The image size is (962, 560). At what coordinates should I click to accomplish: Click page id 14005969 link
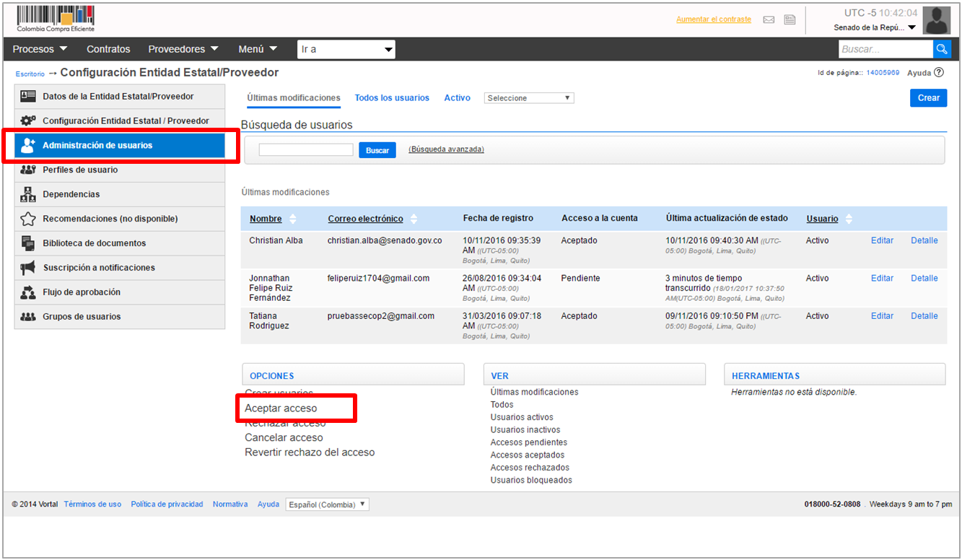coord(883,73)
